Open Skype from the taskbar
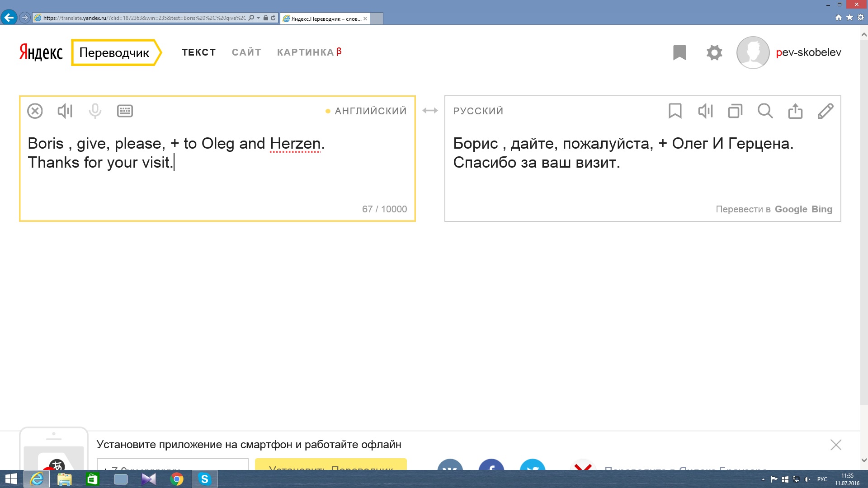Image resolution: width=868 pixels, height=488 pixels. point(204,479)
